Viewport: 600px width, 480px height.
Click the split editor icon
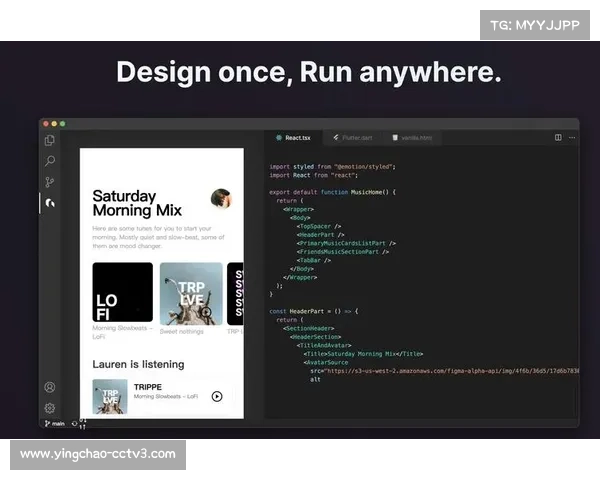[558, 137]
